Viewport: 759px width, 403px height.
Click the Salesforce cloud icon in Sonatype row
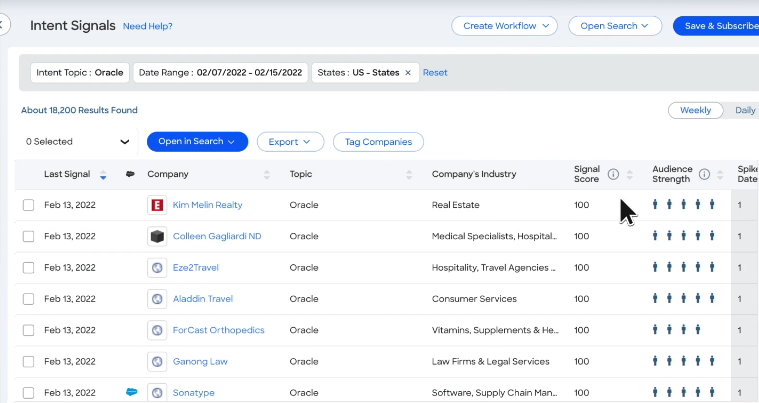pos(131,392)
